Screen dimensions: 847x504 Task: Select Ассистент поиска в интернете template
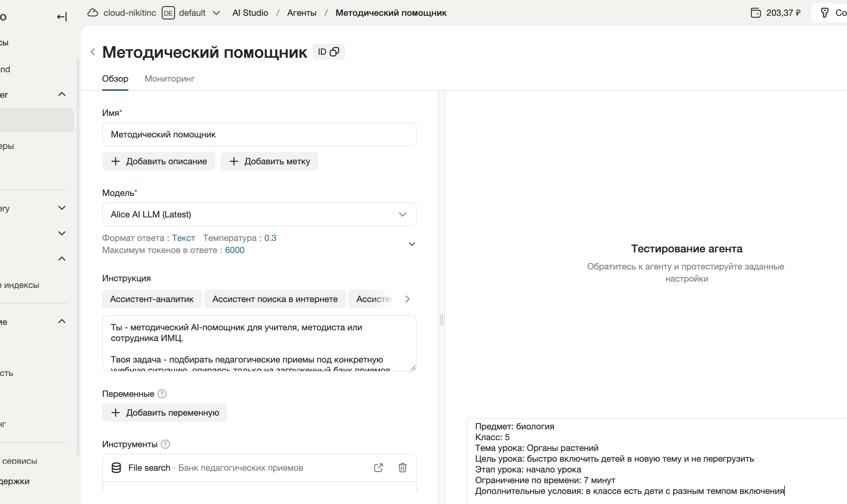click(x=275, y=299)
